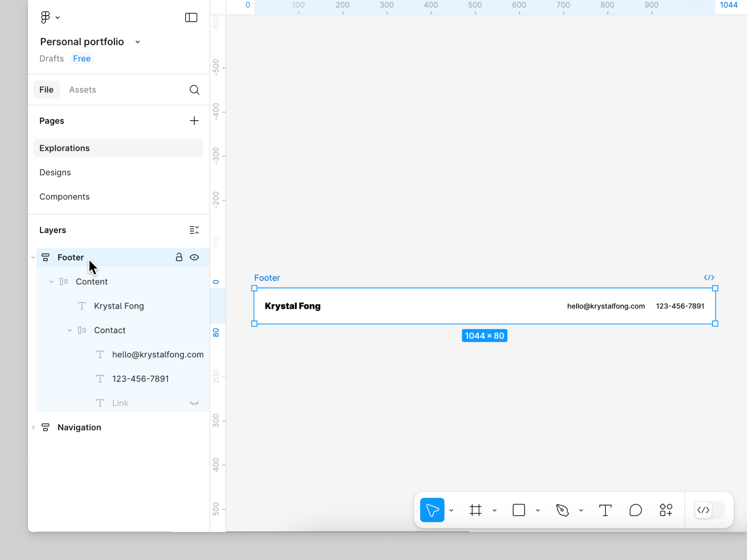The height and width of the screenshot is (560, 747).
Task: Select the Rectangle shape tool
Action: point(519,510)
